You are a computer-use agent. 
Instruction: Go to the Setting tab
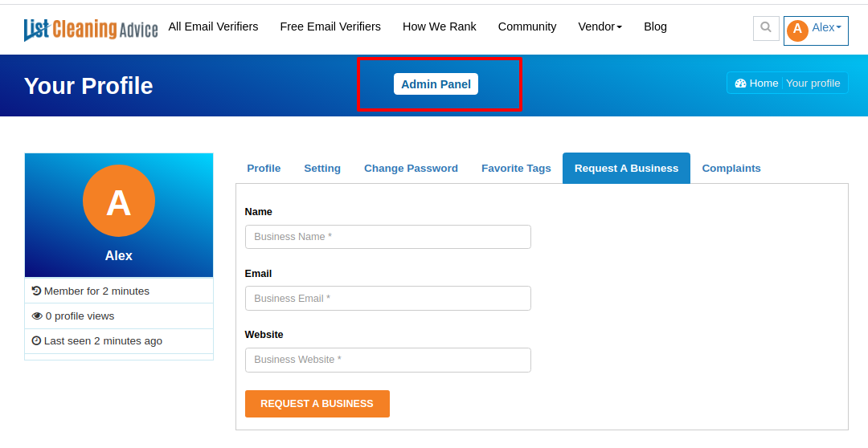pos(322,168)
